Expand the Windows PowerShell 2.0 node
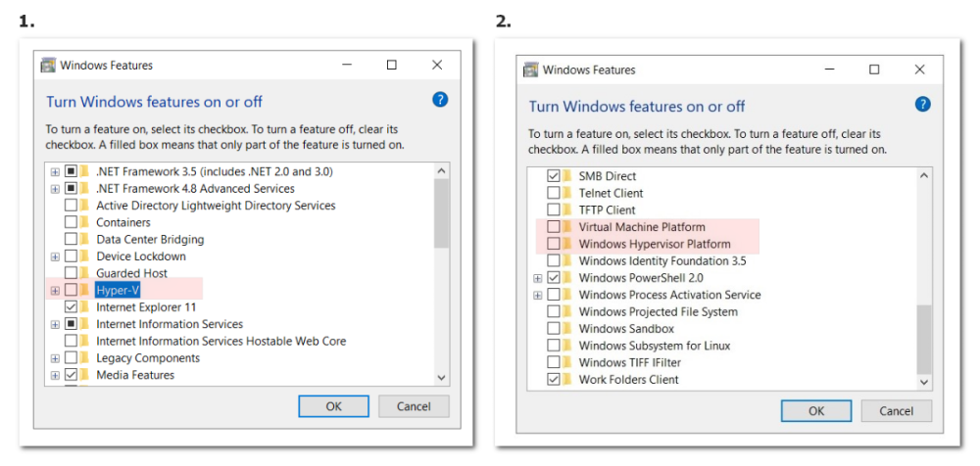Screen dimensions: 980x466 [538, 278]
